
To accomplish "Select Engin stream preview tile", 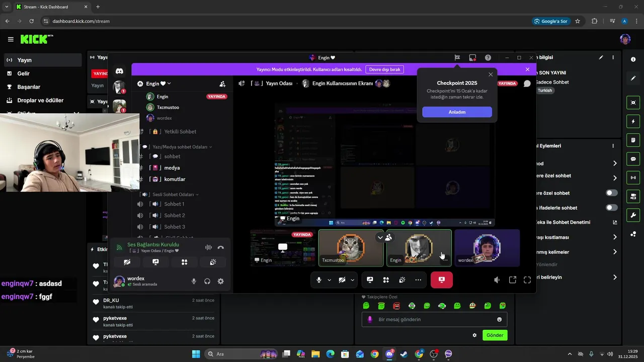I will pyautogui.click(x=283, y=248).
